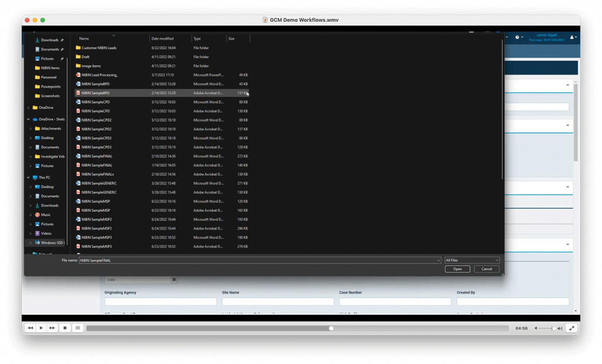Open the All Files type dropdown
This screenshot has width=602, height=364.
click(472, 260)
